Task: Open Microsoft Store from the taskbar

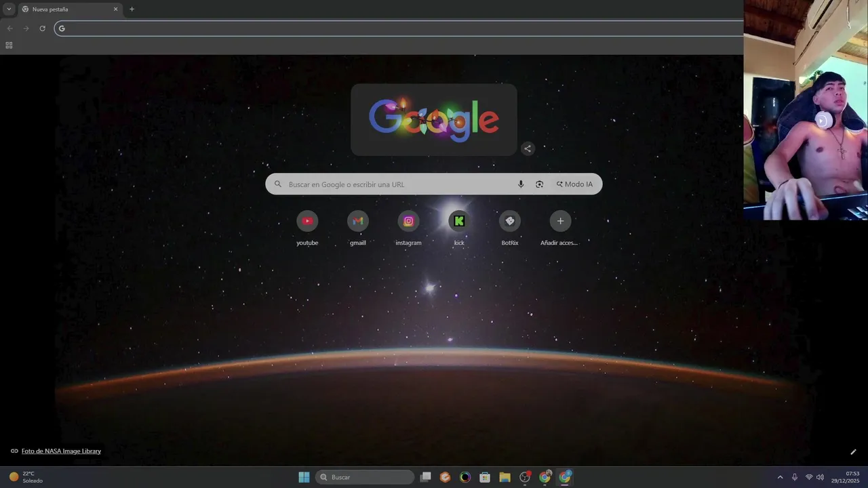Action: point(485,477)
